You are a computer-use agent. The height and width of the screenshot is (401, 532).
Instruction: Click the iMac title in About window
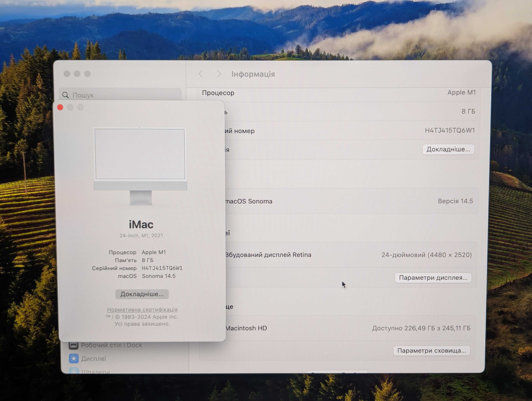click(141, 224)
